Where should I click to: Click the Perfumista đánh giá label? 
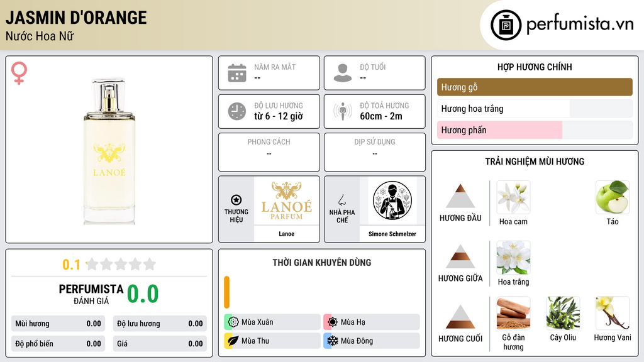coord(91,294)
